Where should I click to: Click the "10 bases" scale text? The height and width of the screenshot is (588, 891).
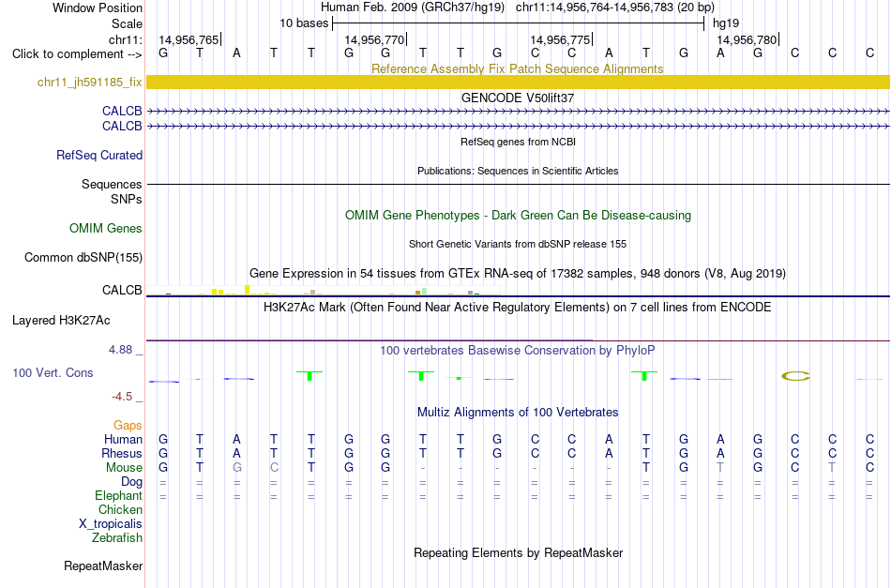[304, 23]
